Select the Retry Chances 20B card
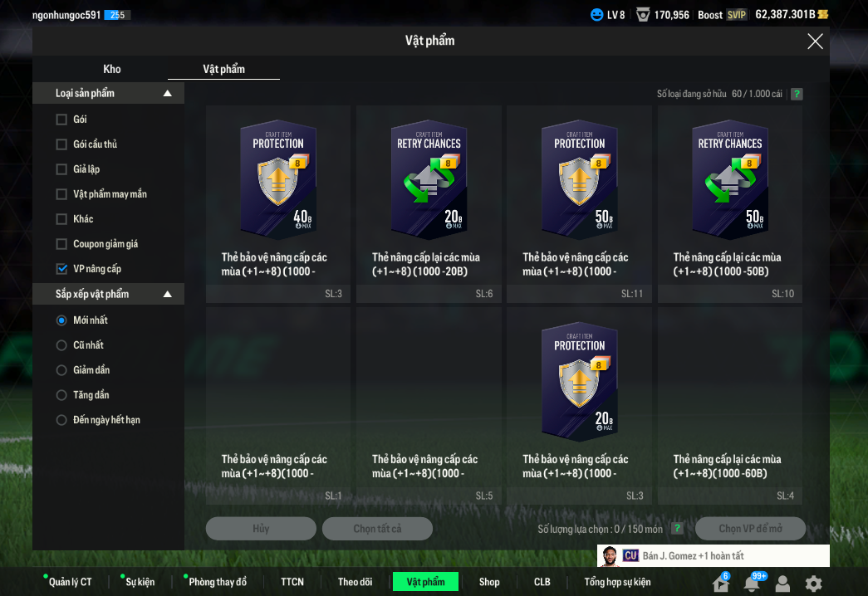This screenshot has height=596, width=868. click(429, 204)
